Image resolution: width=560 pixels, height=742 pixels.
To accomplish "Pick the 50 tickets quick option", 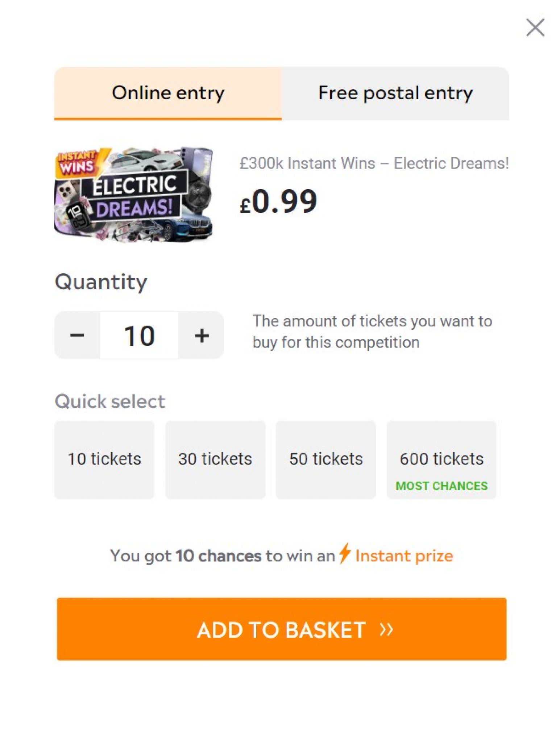I will point(326,458).
